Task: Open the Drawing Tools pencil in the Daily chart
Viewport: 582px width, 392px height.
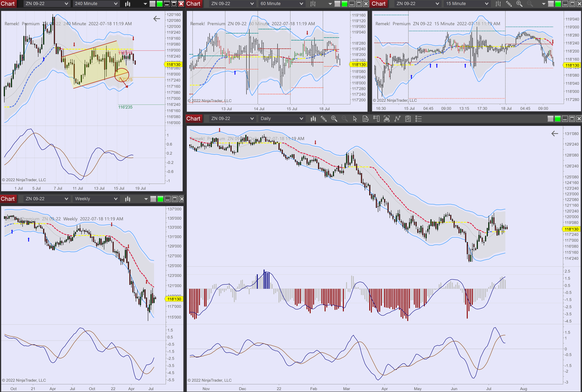Action: tap(323, 119)
